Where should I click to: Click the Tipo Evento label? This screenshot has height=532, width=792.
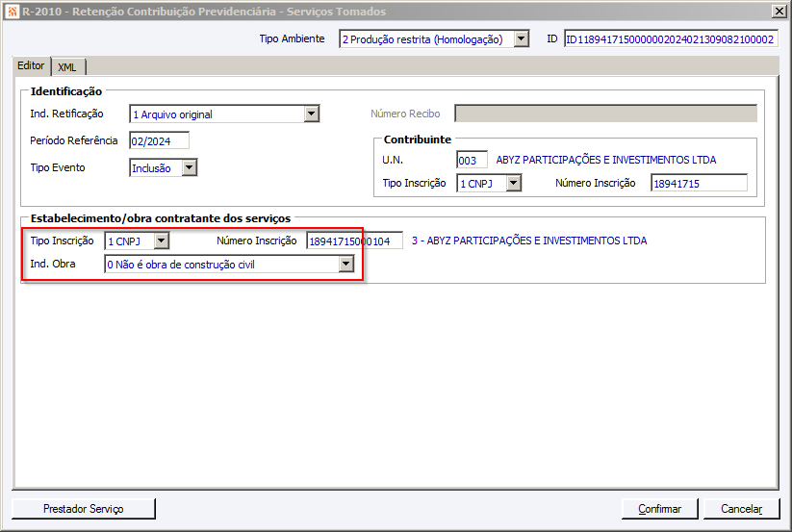pos(58,167)
